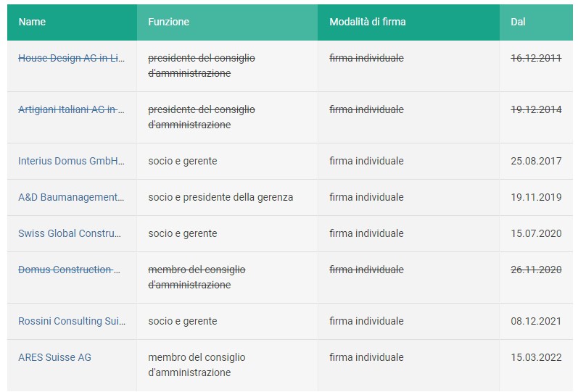Sort by the Dal column header
Viewport: 578px width, 392px height.
coord(518,22)
